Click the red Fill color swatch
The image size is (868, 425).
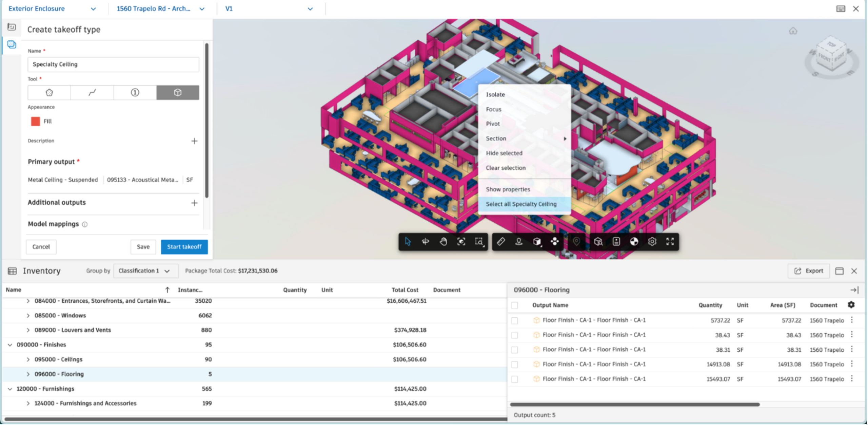coord(35,122)
